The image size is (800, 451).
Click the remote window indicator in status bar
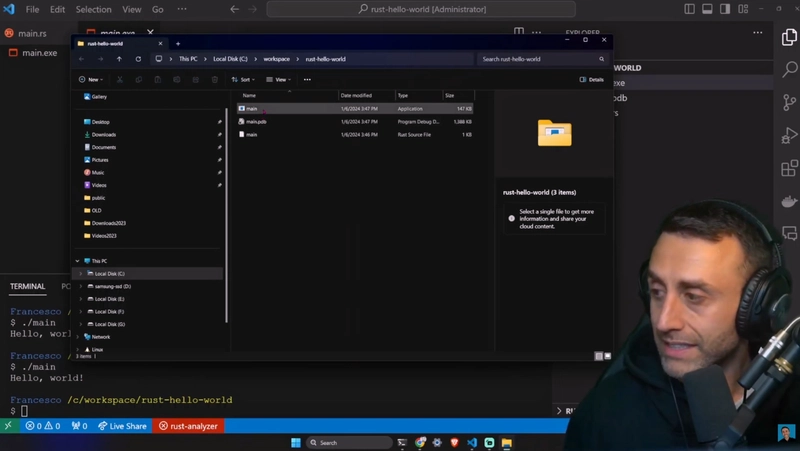pyautogui.click(x=8, y=426)
